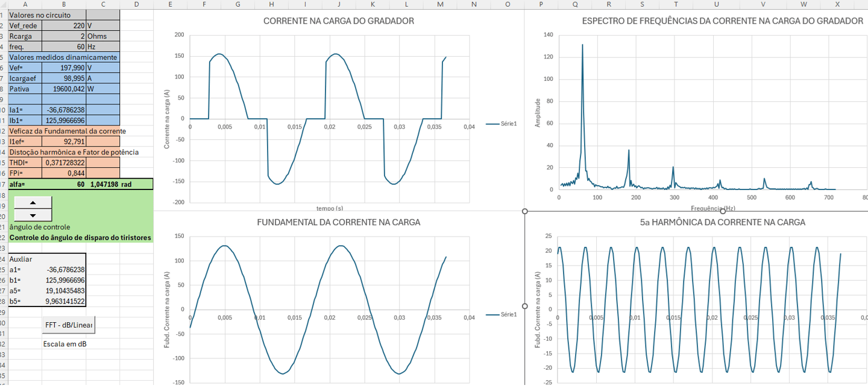This screenshot has width=868, height=391.
Task: Select Ib1= value 125,9966696
Action: click(x=64, y=120)
